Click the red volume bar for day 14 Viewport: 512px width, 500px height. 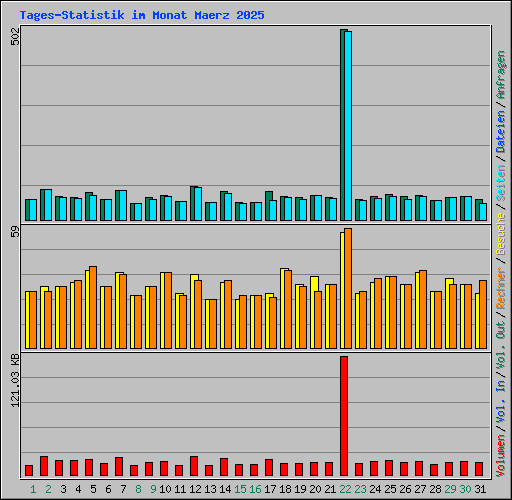[x=224, y=467]
